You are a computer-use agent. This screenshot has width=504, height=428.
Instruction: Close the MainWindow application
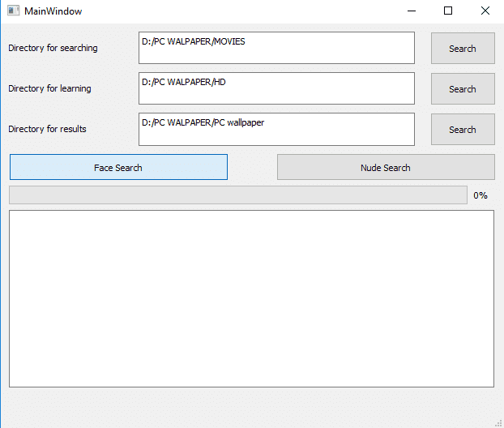(x=485, y=11)
